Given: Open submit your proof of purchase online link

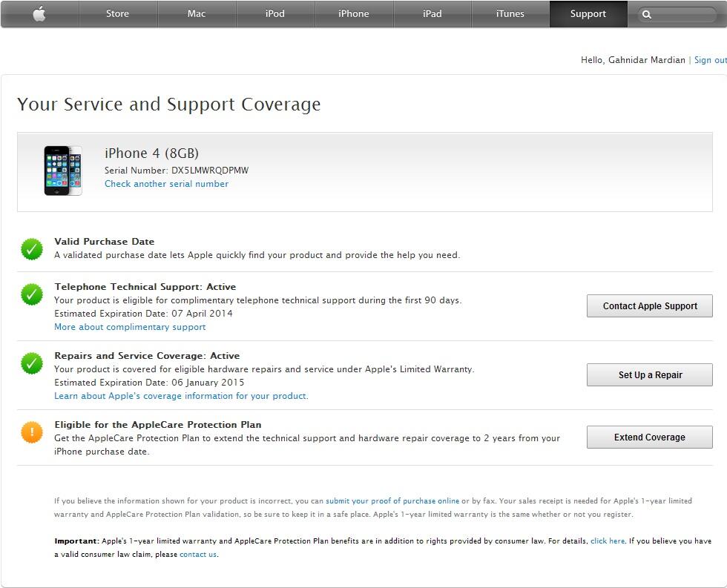Looking at the screenshot, I should point(392,501).
